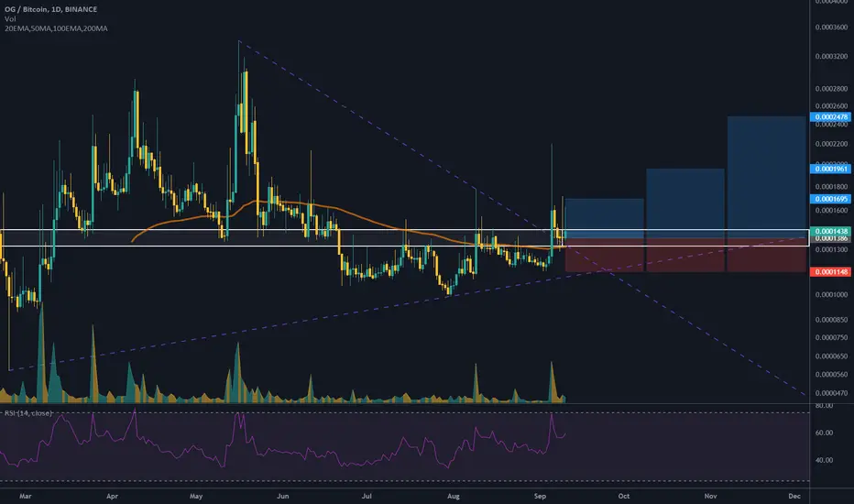
Task: Select the Vol indicator label
Action: tap(10, 19)
